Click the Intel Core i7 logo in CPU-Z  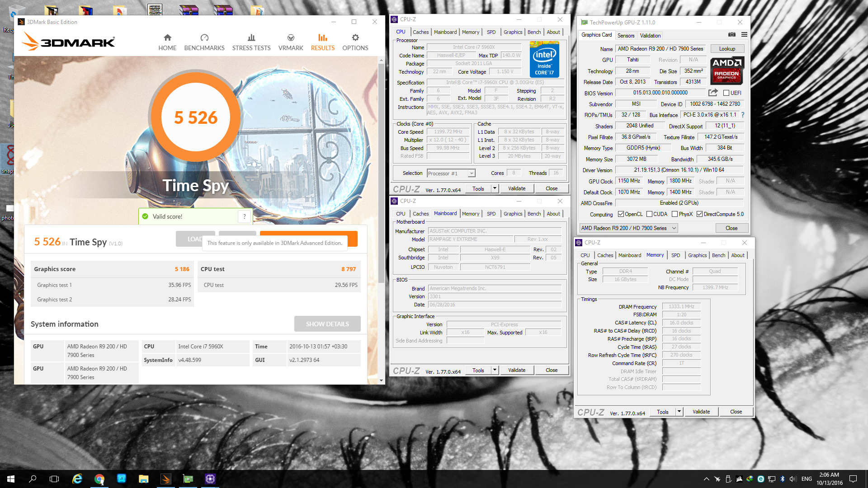(x=544, y=59)
